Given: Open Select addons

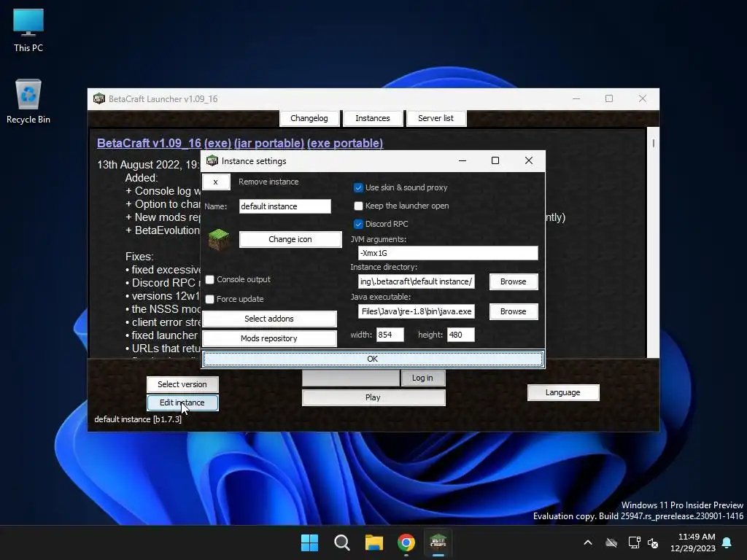Looking at the screenshot, I should (269, 319).
